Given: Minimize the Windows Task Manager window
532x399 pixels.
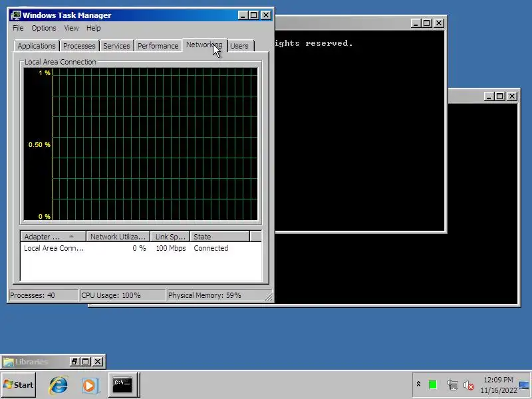Looking at the screenshot, I should (243, 15).
